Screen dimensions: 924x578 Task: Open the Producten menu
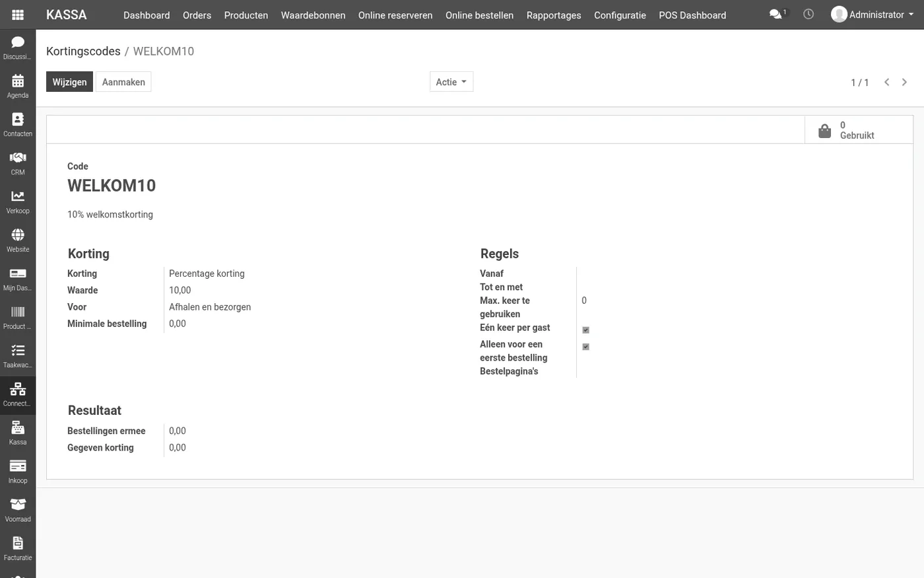click(246, 15)
